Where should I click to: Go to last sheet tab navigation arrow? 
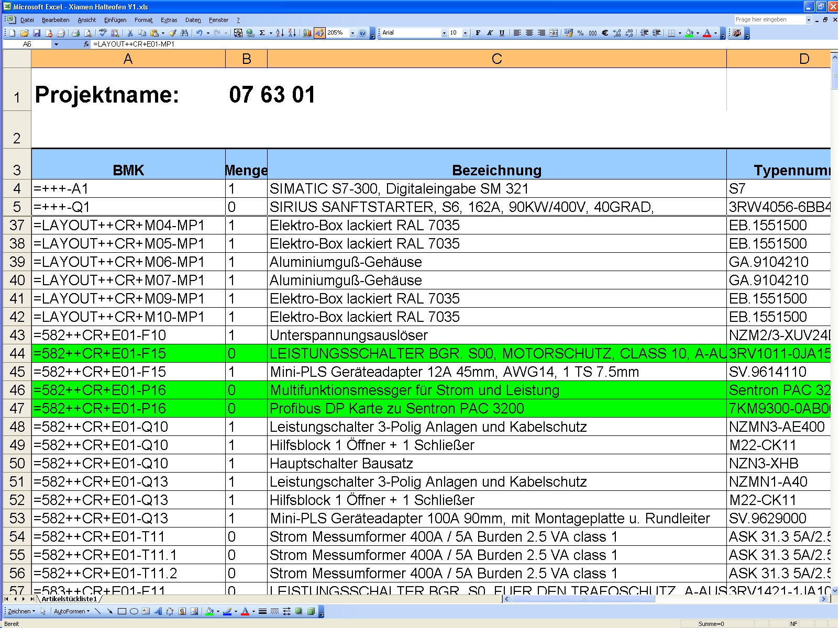[32, 599]
